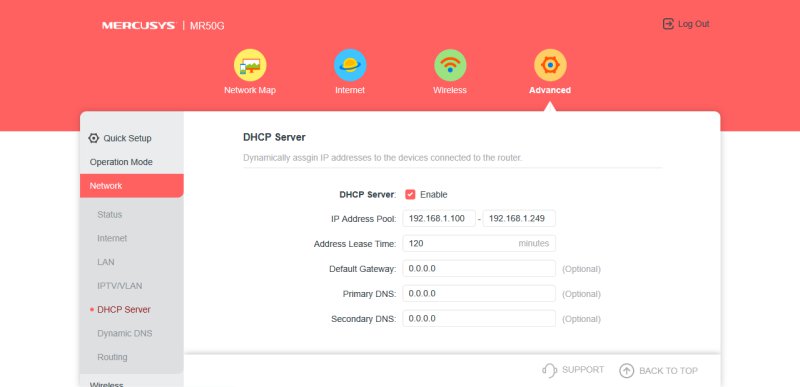The height and width of the screenshot is (387, 800).
Task: Click the Log Out link text
Action: click(693, 24)
